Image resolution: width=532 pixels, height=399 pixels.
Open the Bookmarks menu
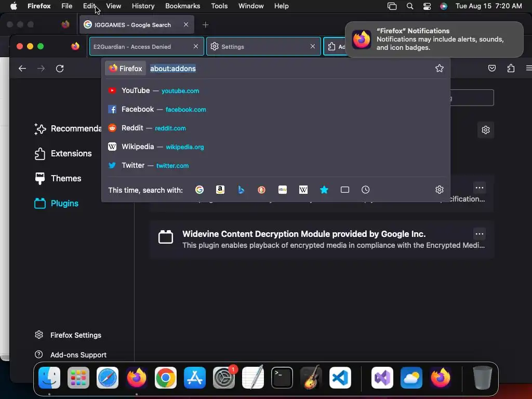pos(182,6)
